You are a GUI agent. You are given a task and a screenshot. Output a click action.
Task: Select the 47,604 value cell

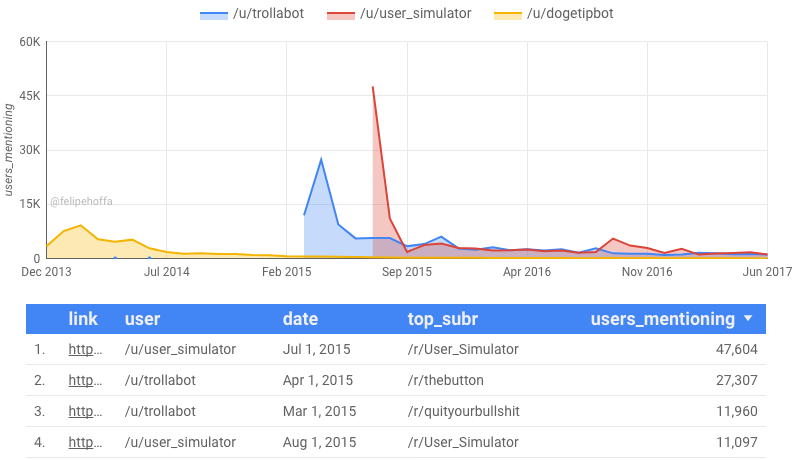click(736, 349)
